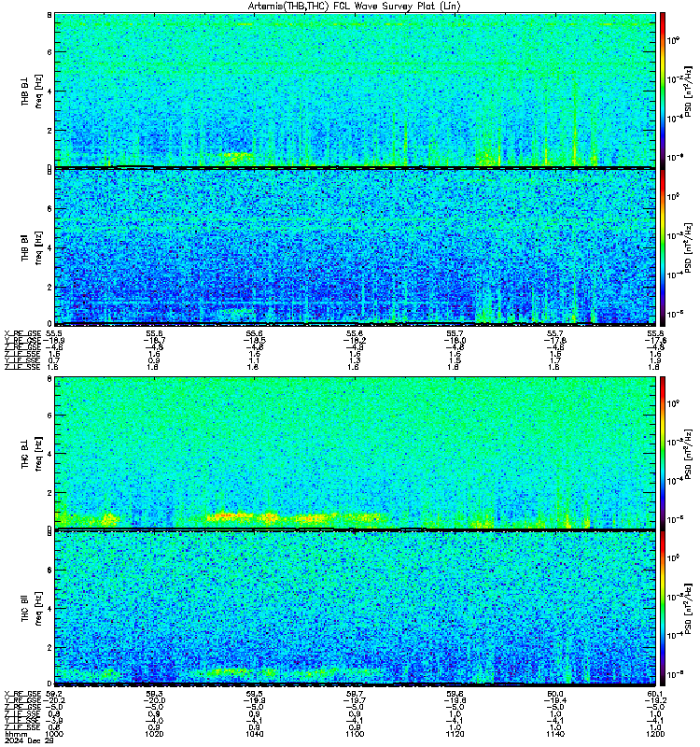700x747 pixels.
Task: Click the THC X_RE_GSE value 59.2
Action: point(54,694)
